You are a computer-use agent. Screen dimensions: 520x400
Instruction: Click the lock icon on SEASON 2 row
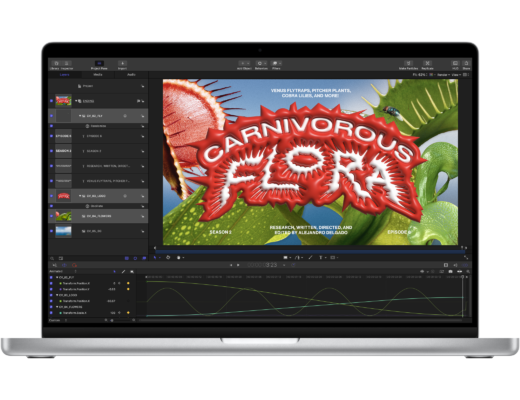tap(143, 151)
